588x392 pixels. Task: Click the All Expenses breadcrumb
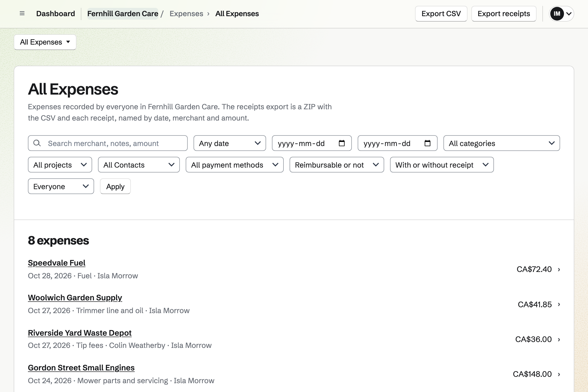tap(237, 13)
